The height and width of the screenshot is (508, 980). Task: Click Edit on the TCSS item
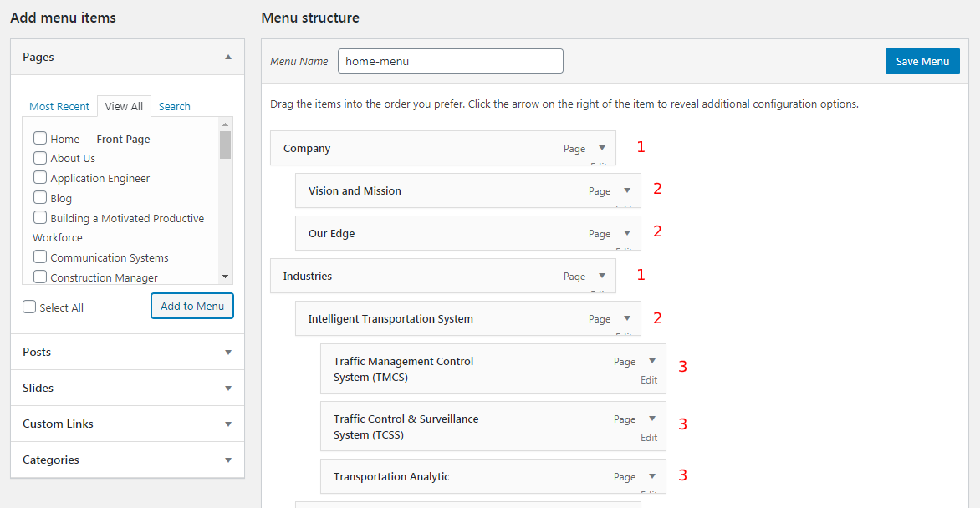click(x=649, y=437)
